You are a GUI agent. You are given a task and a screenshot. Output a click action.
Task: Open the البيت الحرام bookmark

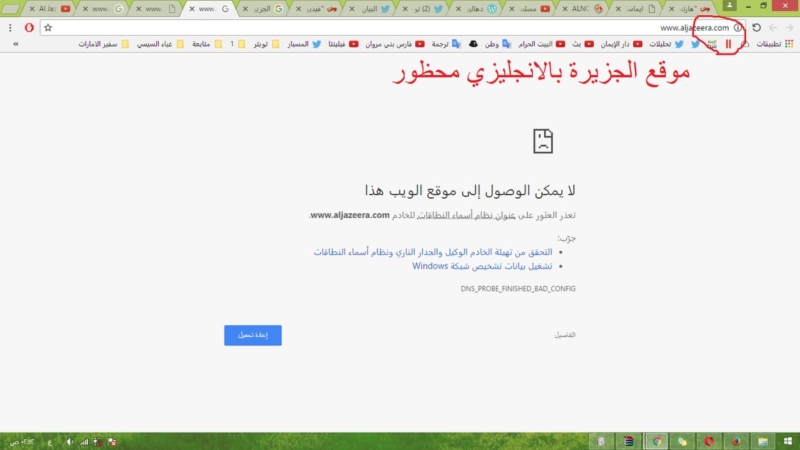click(x=542, y=44)
